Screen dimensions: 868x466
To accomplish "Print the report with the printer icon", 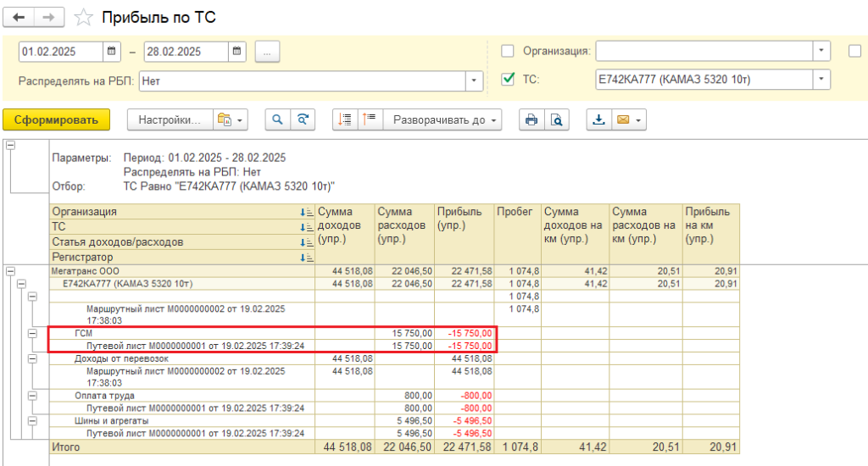I will [x=531, y=119].
